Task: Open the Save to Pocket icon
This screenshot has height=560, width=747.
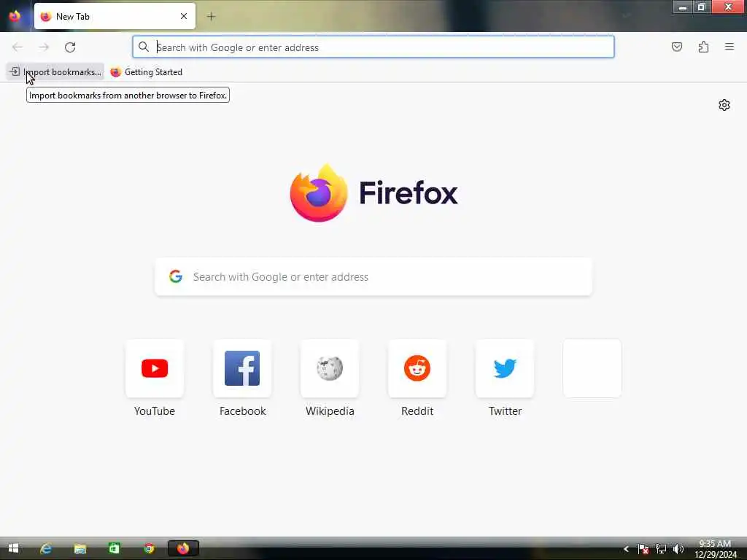Action: point(676,47)
